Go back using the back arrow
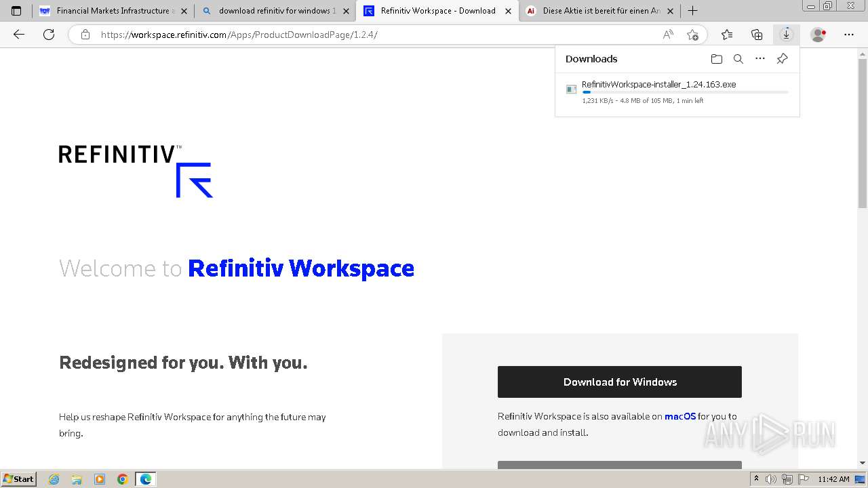The height and width of the screenshot is (488, 868). [19, 35]
